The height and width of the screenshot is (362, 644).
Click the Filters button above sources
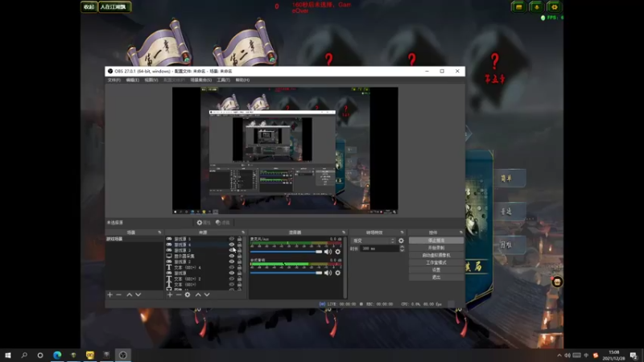223,223
